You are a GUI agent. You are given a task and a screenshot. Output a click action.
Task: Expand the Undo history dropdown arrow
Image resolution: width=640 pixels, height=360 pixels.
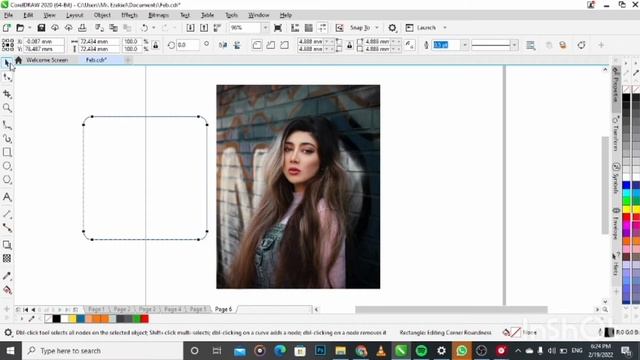154,28
